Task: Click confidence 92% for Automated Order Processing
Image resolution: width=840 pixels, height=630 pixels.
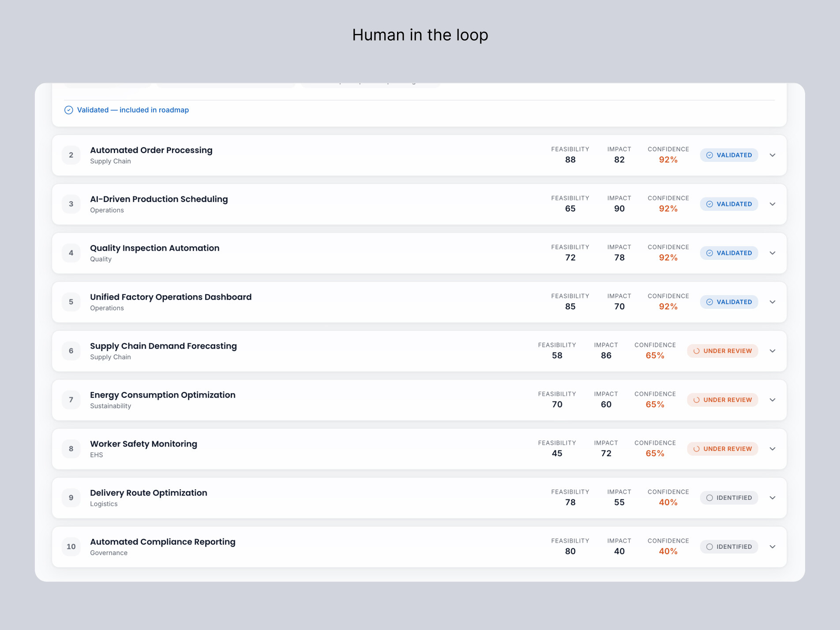Action: 668,160
